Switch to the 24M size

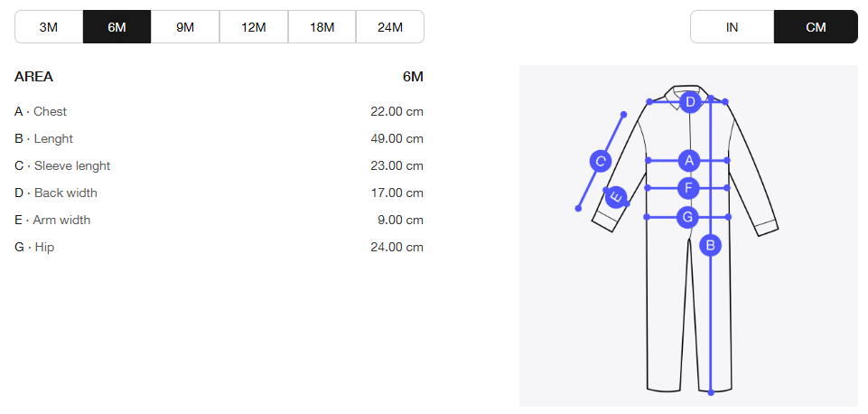(x=389, y=26)
